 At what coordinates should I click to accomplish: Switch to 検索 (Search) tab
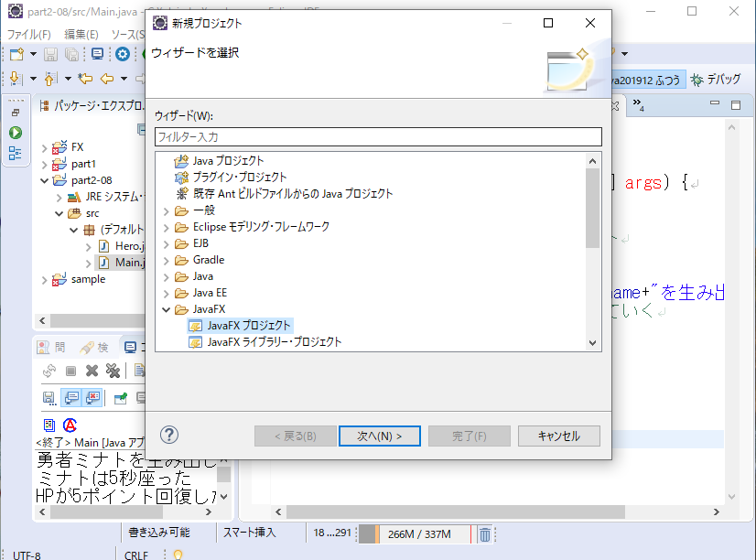point(94,347)
